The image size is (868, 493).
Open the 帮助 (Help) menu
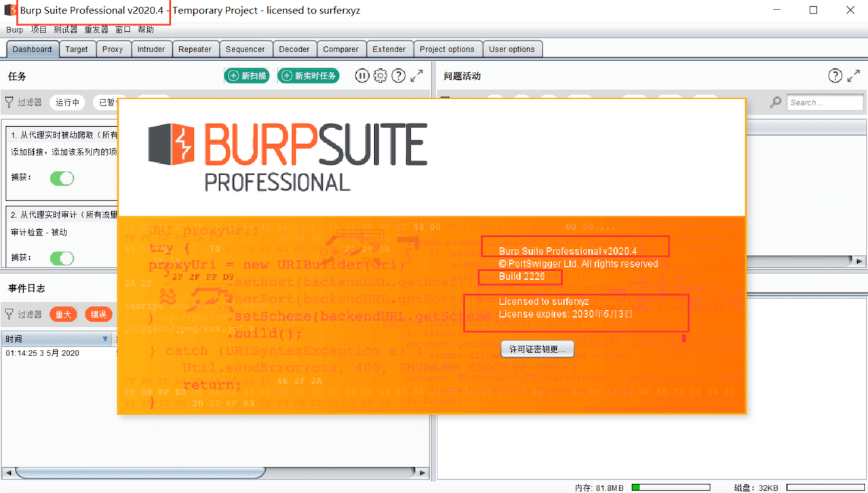pos(146,30)
